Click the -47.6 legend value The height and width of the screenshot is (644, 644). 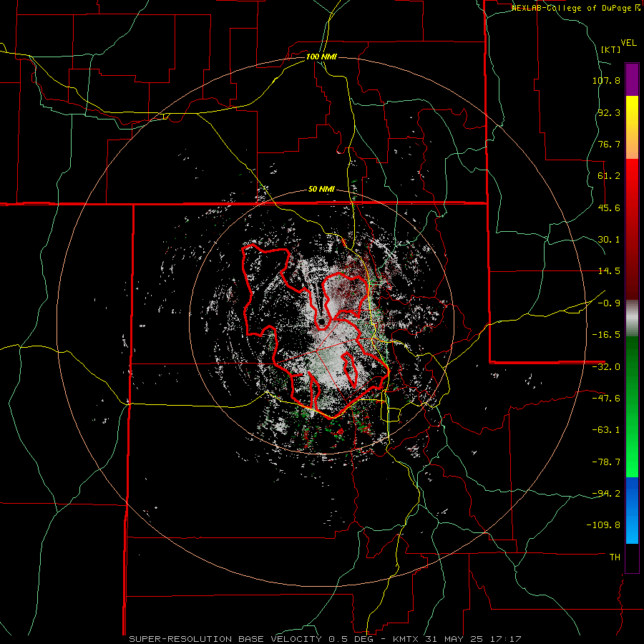pyautogui.click(x=606, y=399)
